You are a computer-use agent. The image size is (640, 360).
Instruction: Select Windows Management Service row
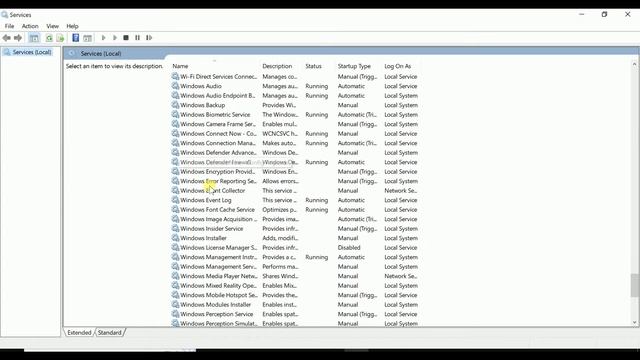(x=296, y=267)
